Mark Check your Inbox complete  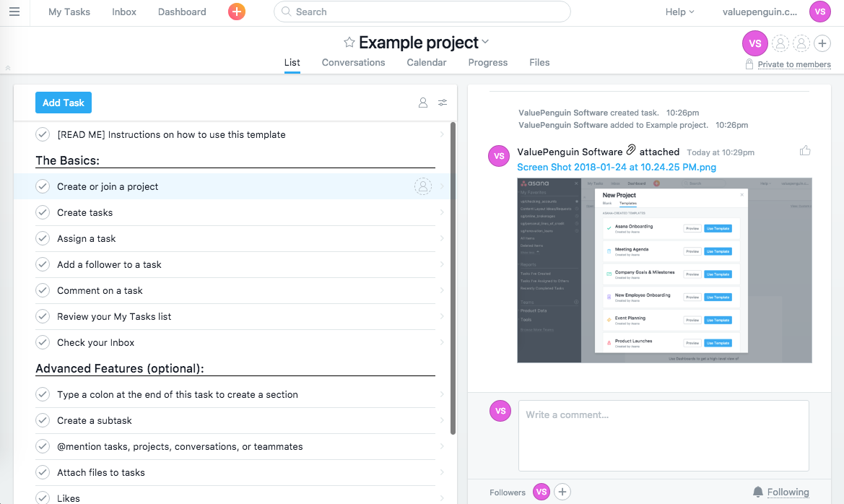click(43, 342)
